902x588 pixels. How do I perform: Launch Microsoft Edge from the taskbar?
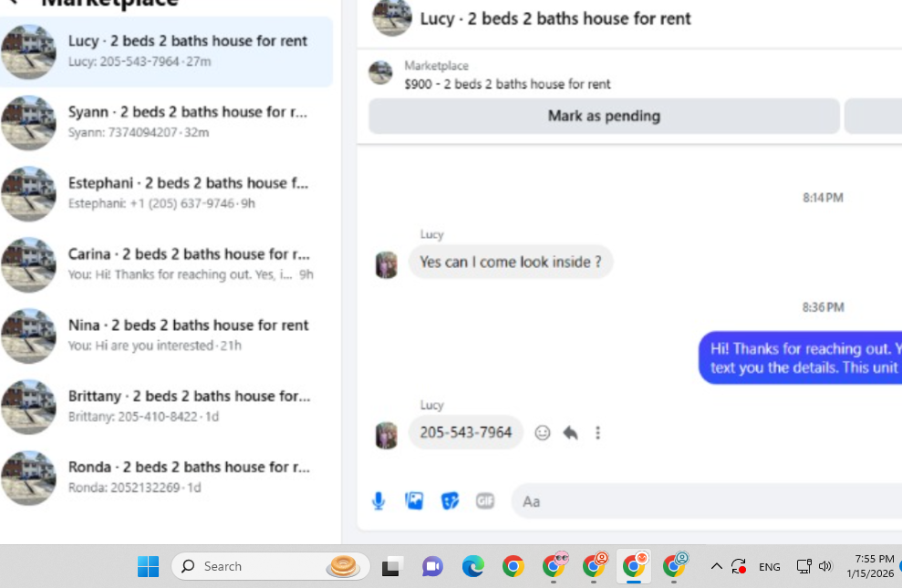pos(472,567)
